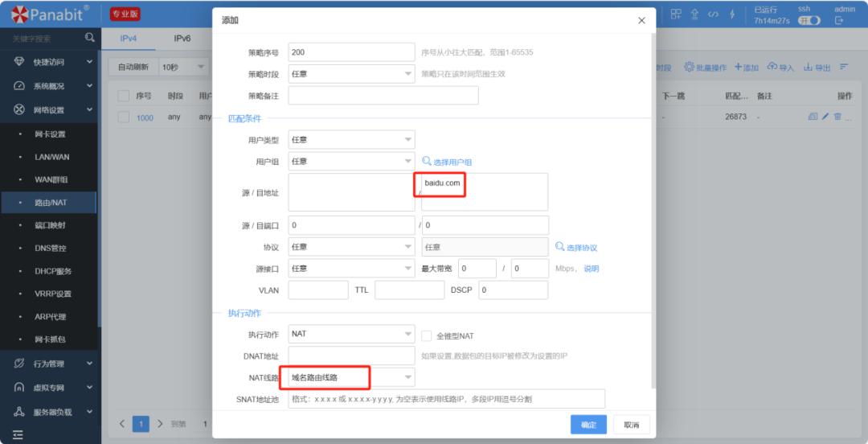Open the 源接口 dropdown

[351, 269]
